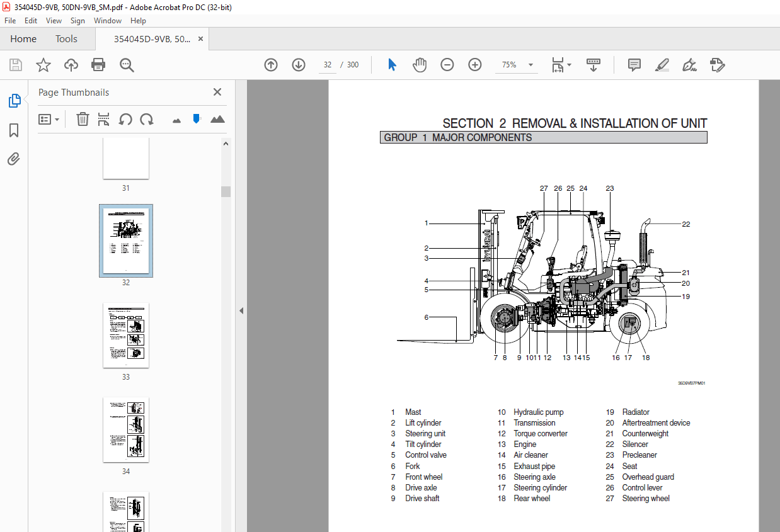The width and height of the screenshot is (780, 532).
Task: Open the Comment tool
Action: 634,64
